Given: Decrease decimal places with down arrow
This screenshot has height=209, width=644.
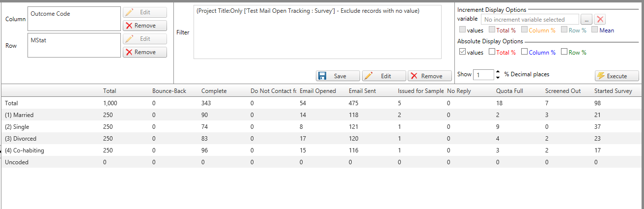Looking at the screenshot, I should 498,77.
